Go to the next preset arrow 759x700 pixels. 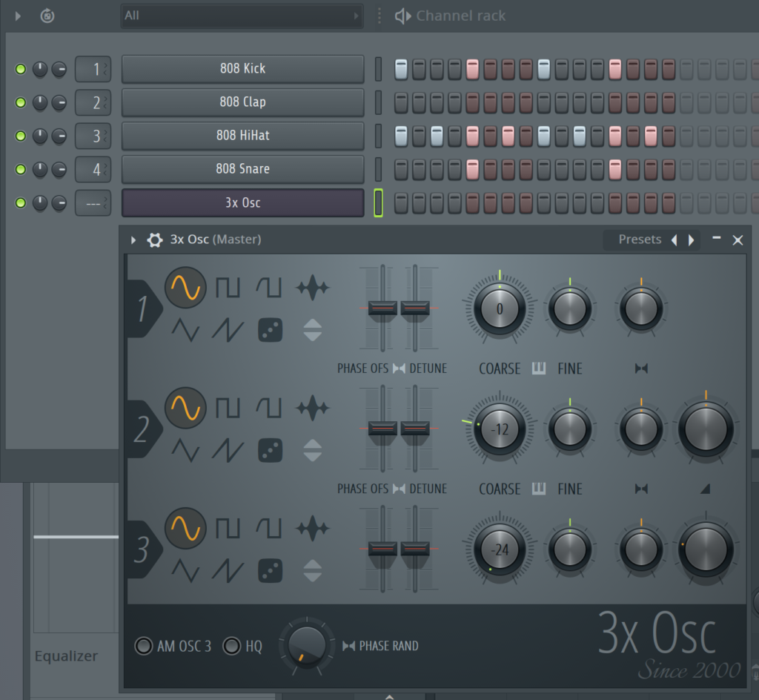click(692, 240)
